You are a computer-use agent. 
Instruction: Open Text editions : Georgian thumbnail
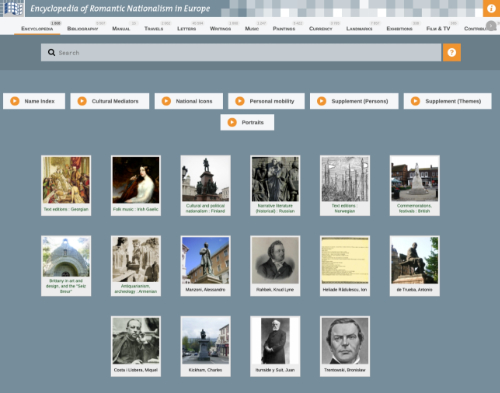(x=66, y=180)
